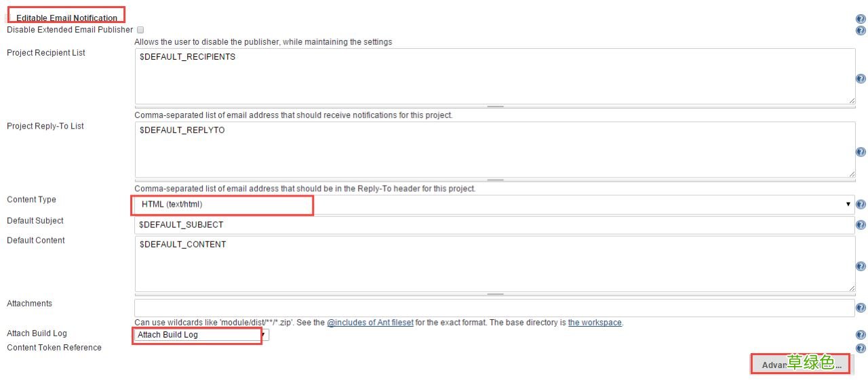The height and width of the screenshot is (385, 868).
Task: Open the @includes of Ant fileset link
Action: 370,323
